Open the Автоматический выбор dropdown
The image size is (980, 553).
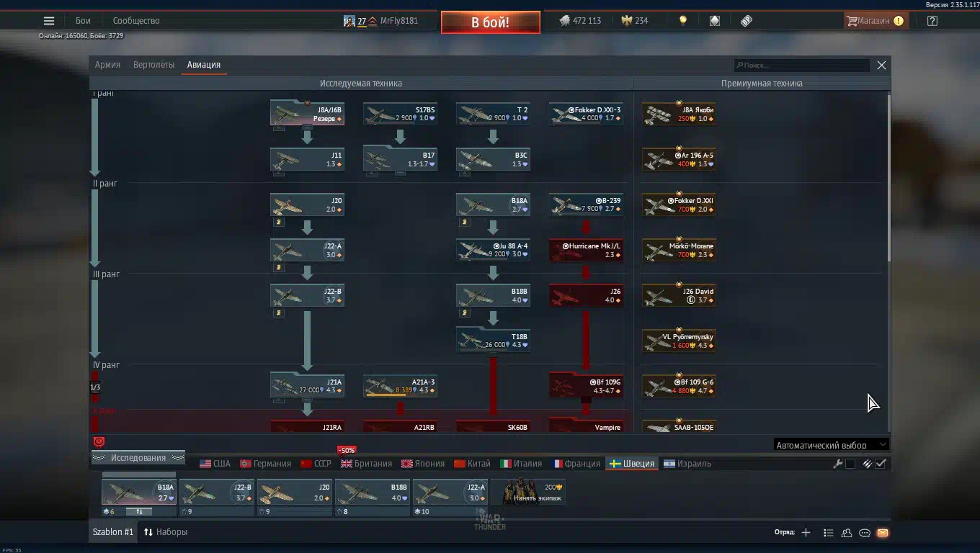tap(831, 445)
